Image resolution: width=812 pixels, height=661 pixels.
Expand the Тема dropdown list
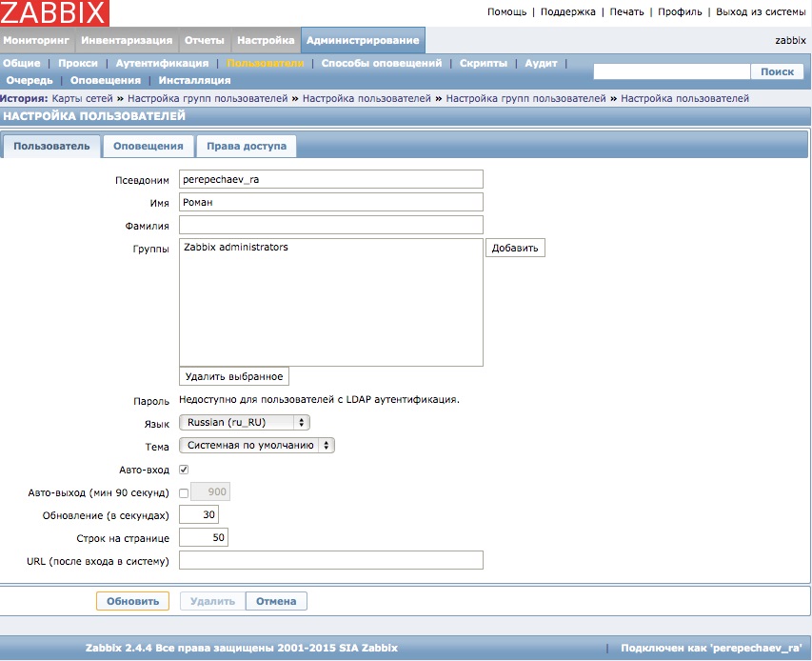(257, 445)
